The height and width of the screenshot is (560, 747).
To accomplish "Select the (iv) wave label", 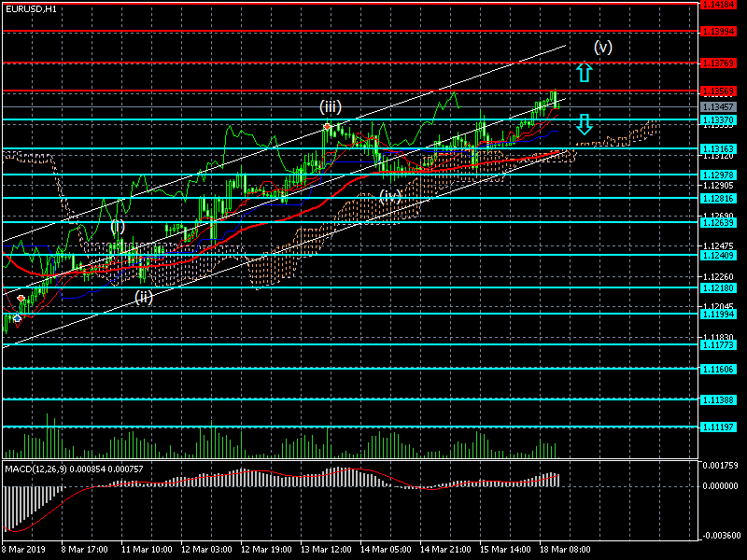I will pyautogui.click(x=390, y=196).
